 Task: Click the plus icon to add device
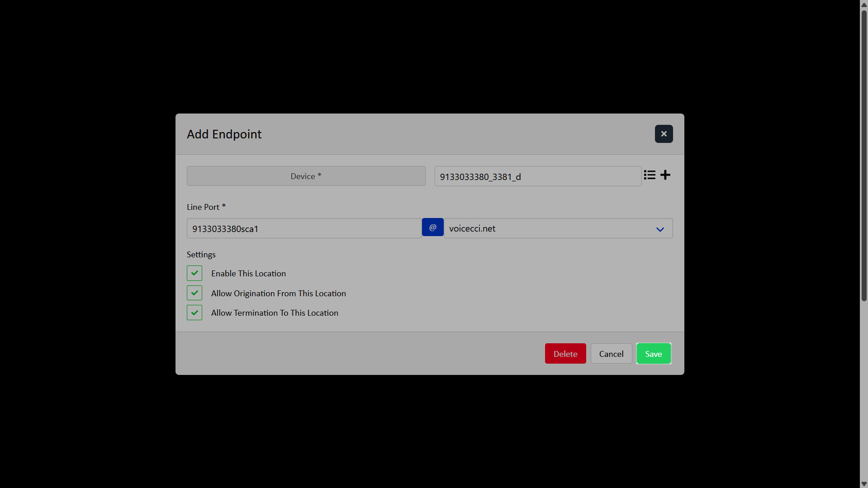coord(665,175)
